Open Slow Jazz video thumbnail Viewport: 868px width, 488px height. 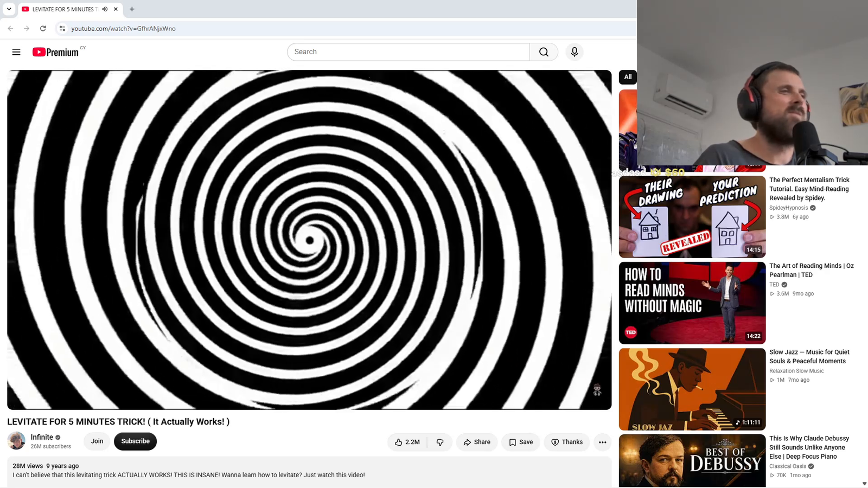click(x=692, y=389)
